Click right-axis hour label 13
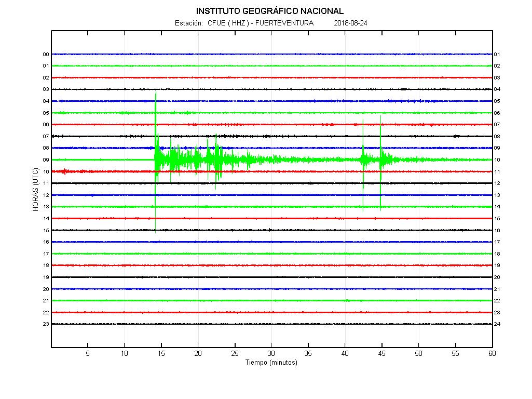This screenshot has height=399, width=532. point(497,195)
